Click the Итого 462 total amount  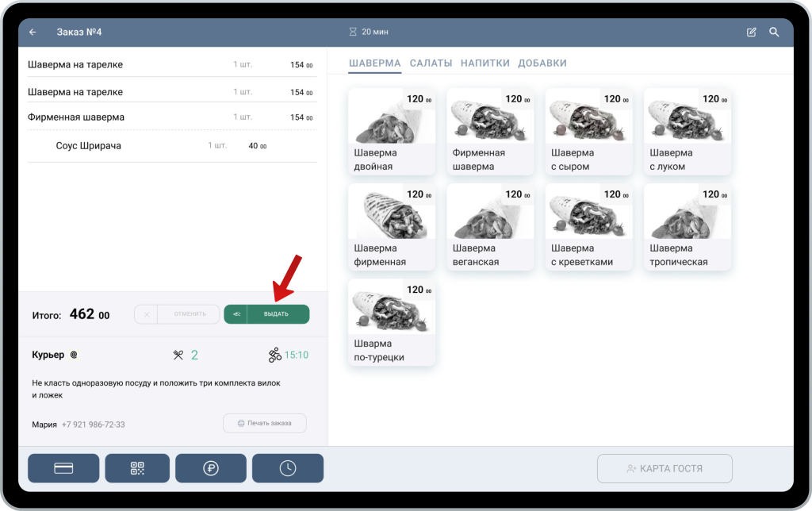[89, 314]
